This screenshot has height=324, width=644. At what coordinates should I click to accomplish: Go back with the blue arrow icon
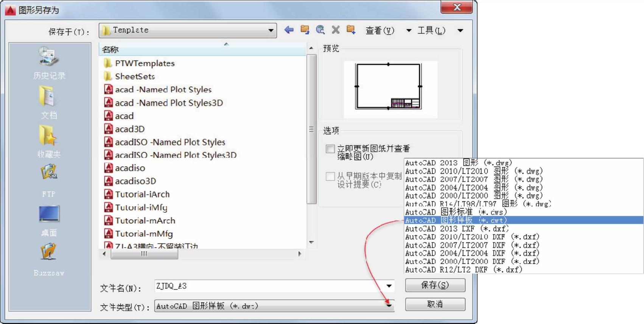(289, 30)
